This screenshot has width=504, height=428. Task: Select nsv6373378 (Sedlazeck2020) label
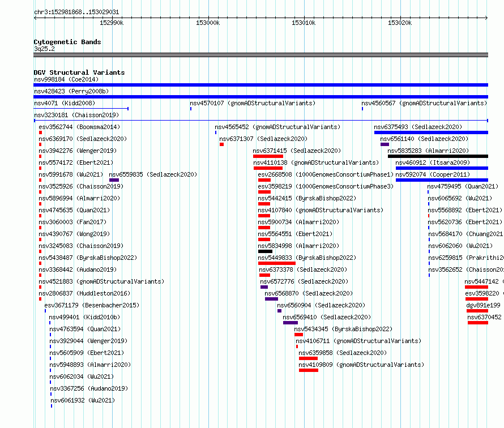(x=303, y=269)
